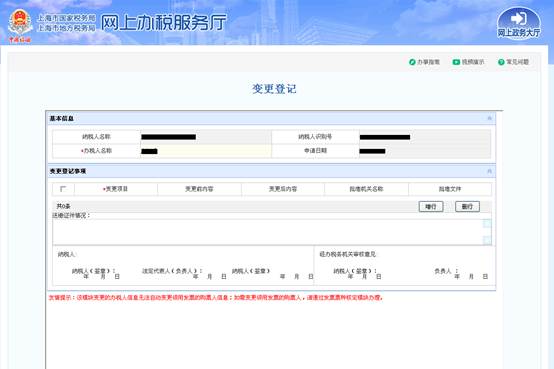Click the text area scrollbar down arrow
The width and height of the screenshot is (554, 369).
487,240
